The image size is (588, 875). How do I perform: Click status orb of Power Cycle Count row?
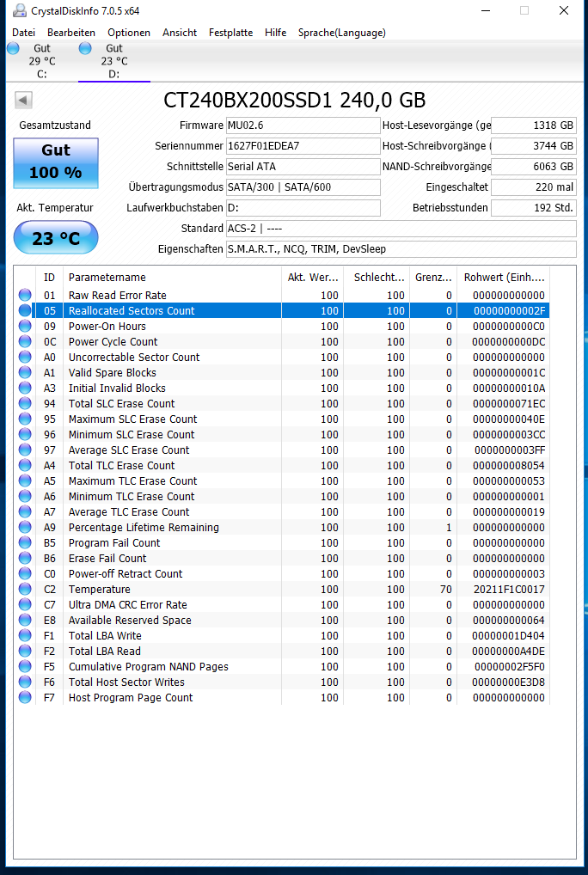pyautogui.click(x=25, y=341)
